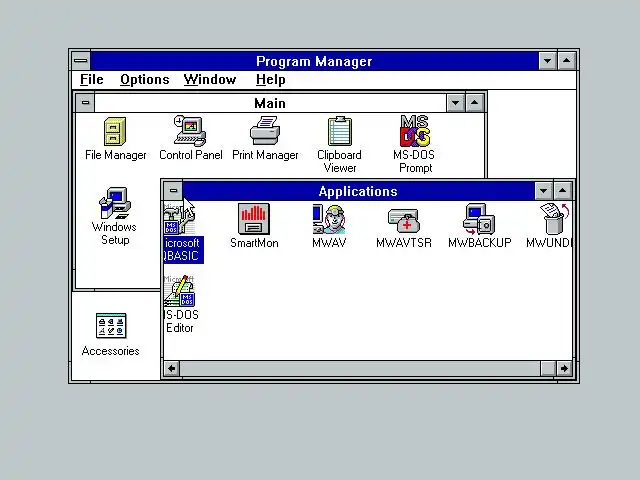Open the Options menu
The height and width of the screenshot is (480, 640).
click(x=144, y=80)
